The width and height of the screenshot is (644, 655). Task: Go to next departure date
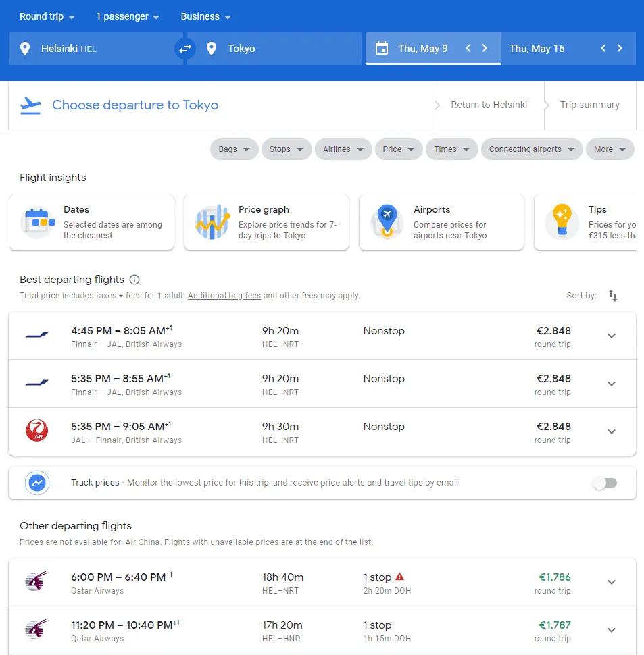tap(485, 49)
